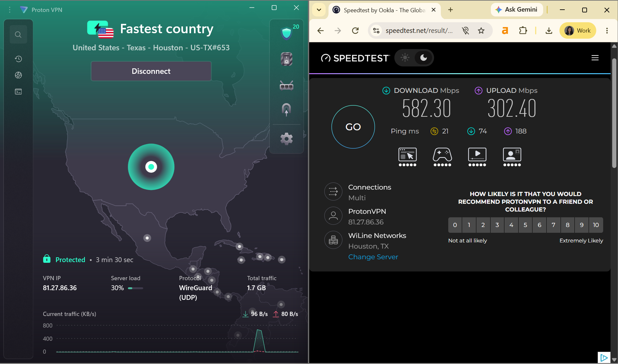Click the location blocked icon in address bar
Screen dimensions: 618x364
coord(465,31)
